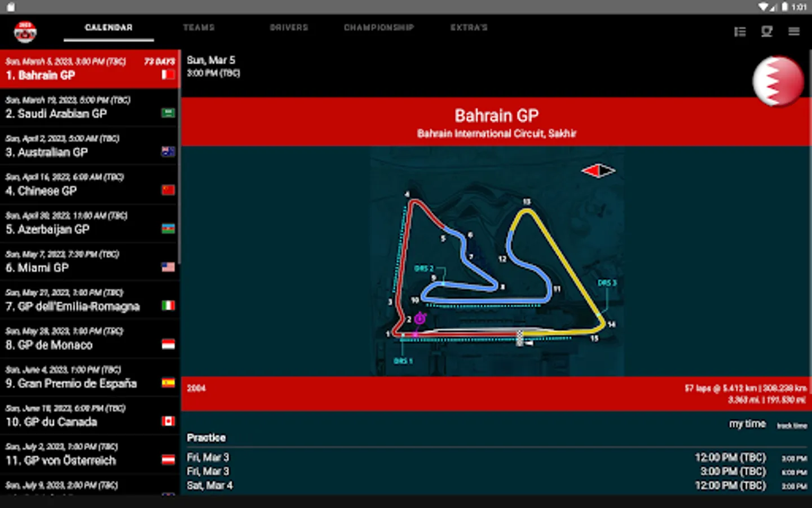Select the Australian GP race
This screenshot has height=508, width=812.
click(89, 146)
